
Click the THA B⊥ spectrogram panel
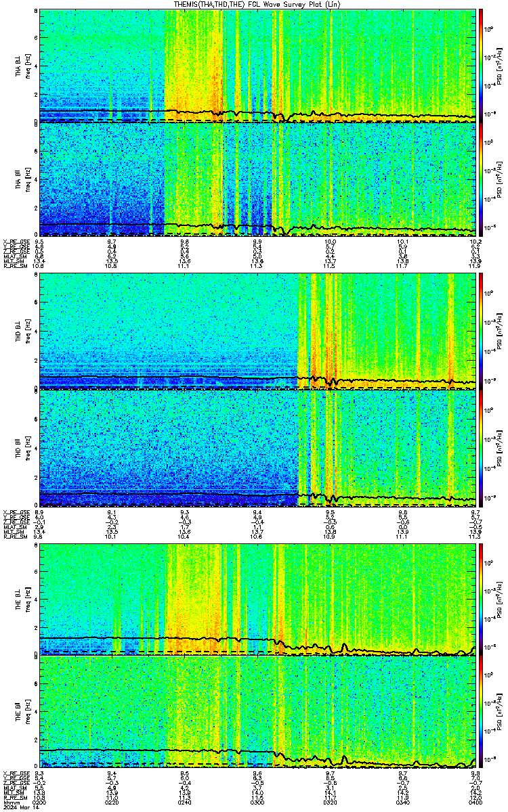[257, 65]
